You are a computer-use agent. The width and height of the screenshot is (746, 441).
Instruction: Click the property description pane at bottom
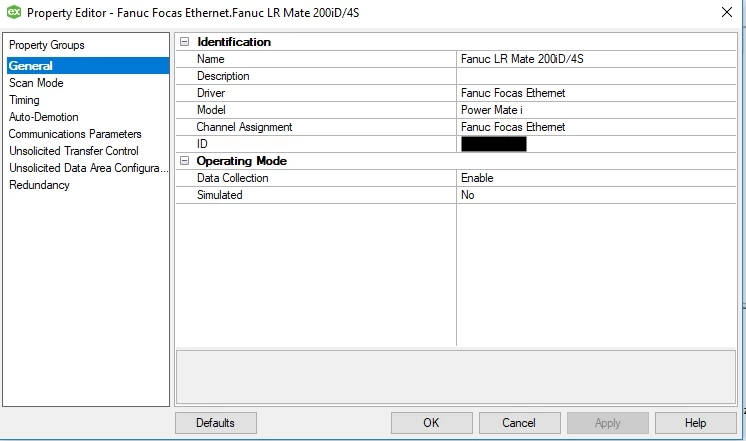[456, 377]
